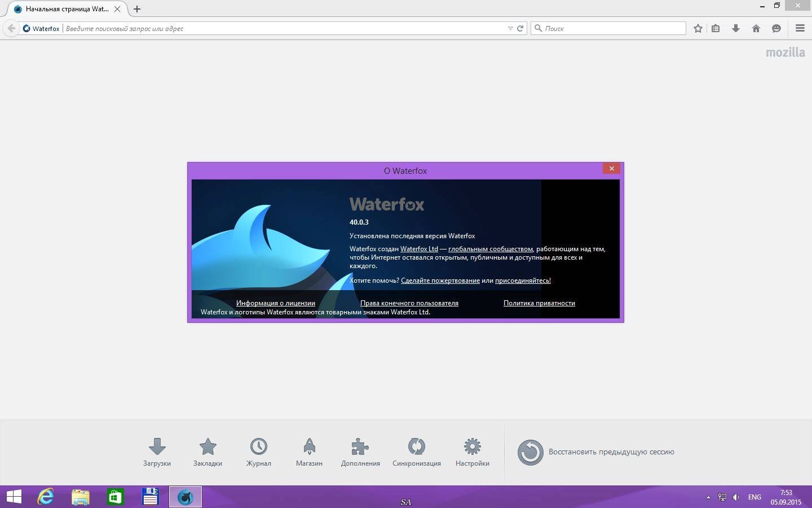Bookmark this page with the star icon
The width and height of the screenshot is (812, 508).
point(698,28)
